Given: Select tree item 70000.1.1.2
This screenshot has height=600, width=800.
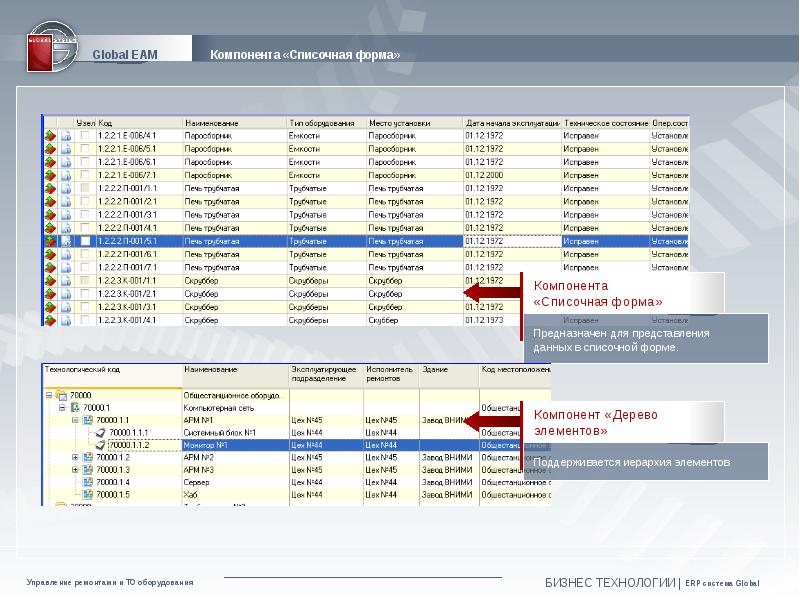Looking at the screenshot, I should point(129,445).
